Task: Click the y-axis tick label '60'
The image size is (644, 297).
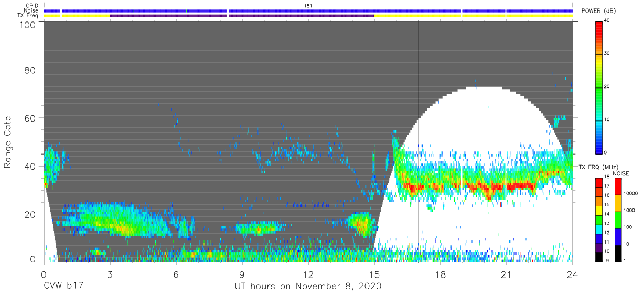Action: point(30,118)
